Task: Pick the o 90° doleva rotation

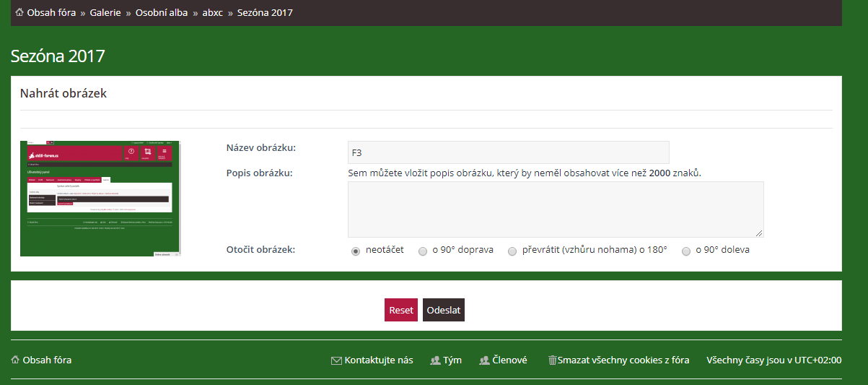Action: coord(686,251)
